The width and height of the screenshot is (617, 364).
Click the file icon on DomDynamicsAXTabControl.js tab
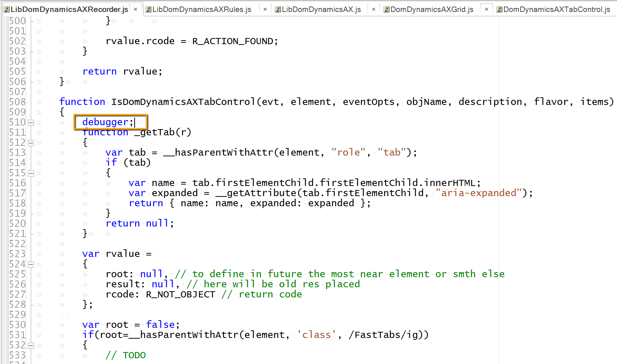point(499,9)
